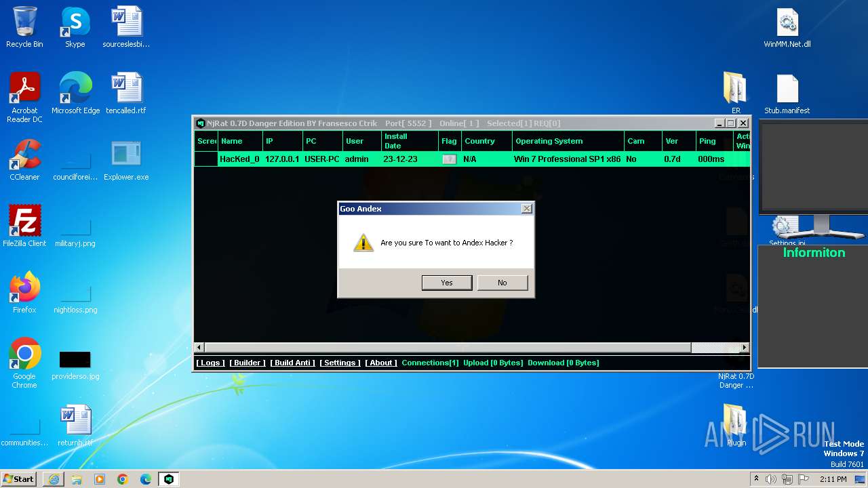Open Internet Explorer from taskbar
This screenshot has width=868, height=488.
54,479
